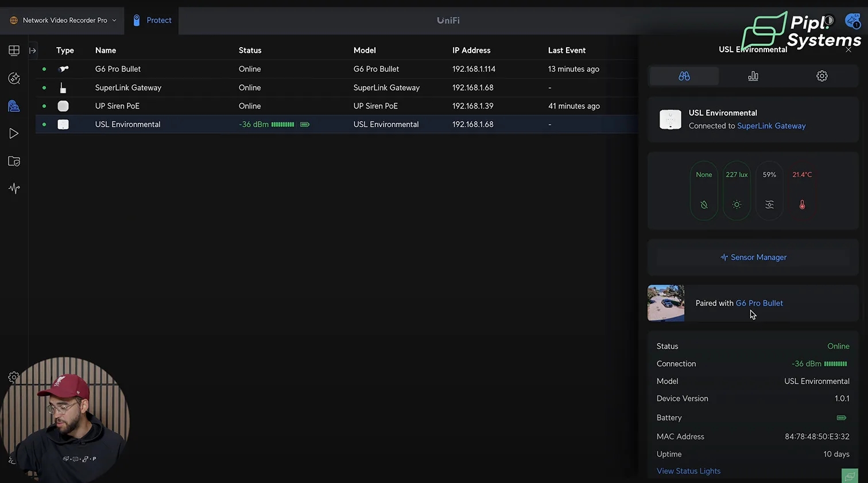This screenshot has height=483, width=868.
Task: Click the USL Environmental device type icon
Action: pyautogui.click(x=63, y=124)
